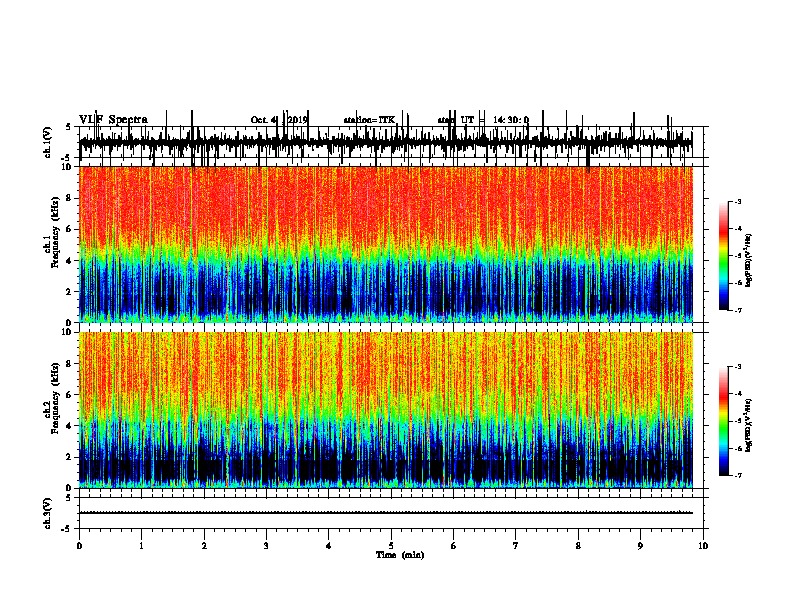792x612 pixels.
Task: Click the ch.2 frequency tick "8"
Action: (70, 364)
